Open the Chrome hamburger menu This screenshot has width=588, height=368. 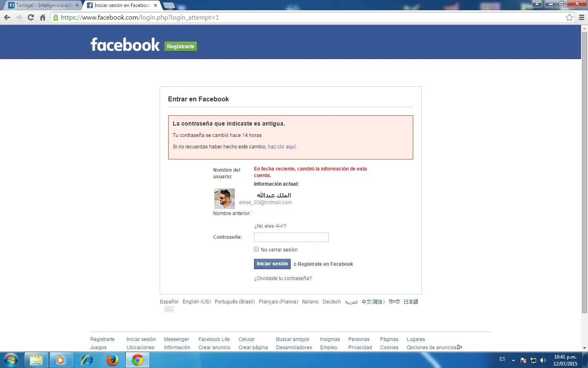coord(582,18)
